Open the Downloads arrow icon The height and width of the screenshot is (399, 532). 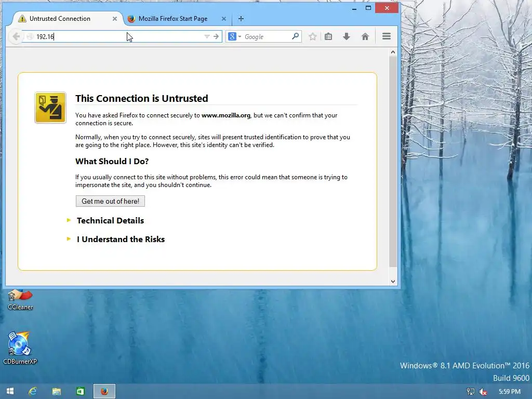(346, 36)
